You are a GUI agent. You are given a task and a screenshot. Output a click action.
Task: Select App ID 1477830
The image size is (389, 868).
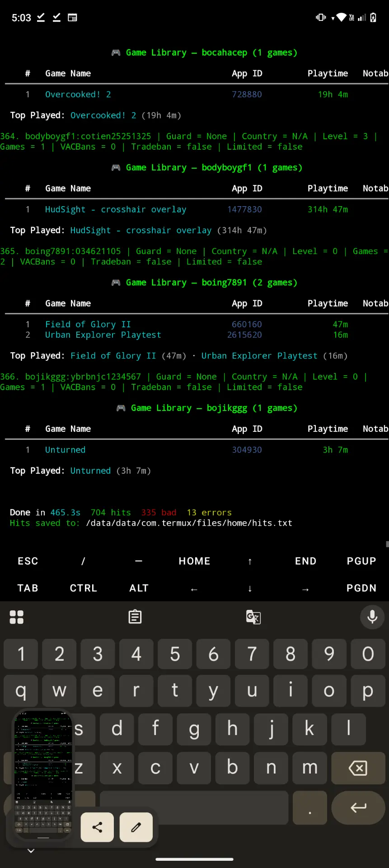(x=244, y=209)
